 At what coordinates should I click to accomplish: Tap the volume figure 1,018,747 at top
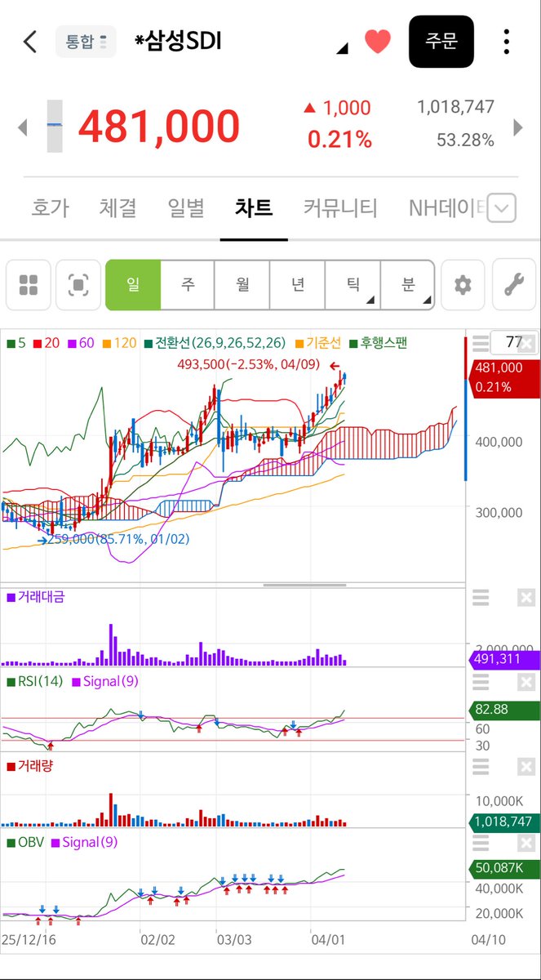455,107
